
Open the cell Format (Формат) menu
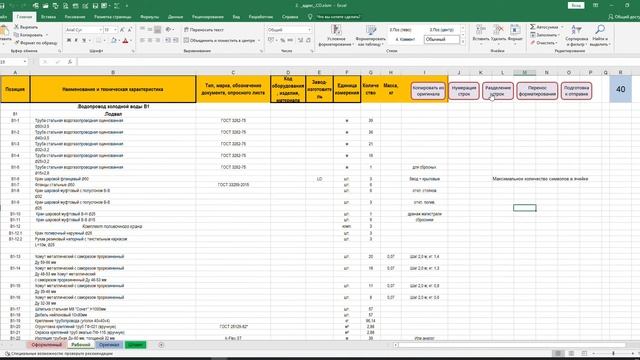pyautogui.click(x=515, y=34)
